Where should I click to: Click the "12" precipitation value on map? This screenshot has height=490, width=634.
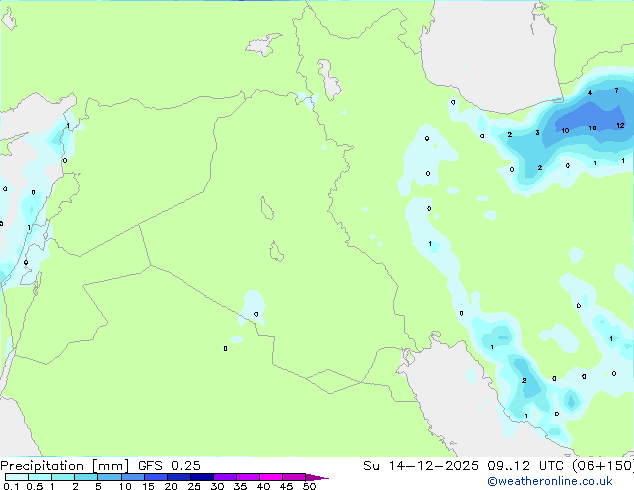(620, 126)
